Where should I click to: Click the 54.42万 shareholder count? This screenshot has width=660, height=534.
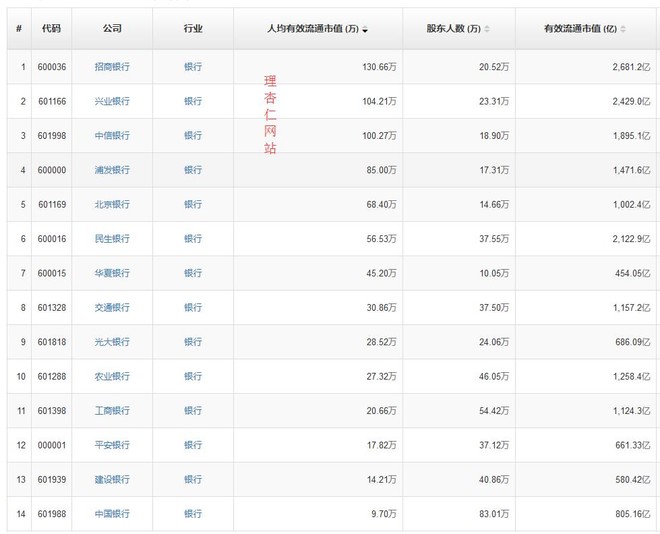pos(494,411)
